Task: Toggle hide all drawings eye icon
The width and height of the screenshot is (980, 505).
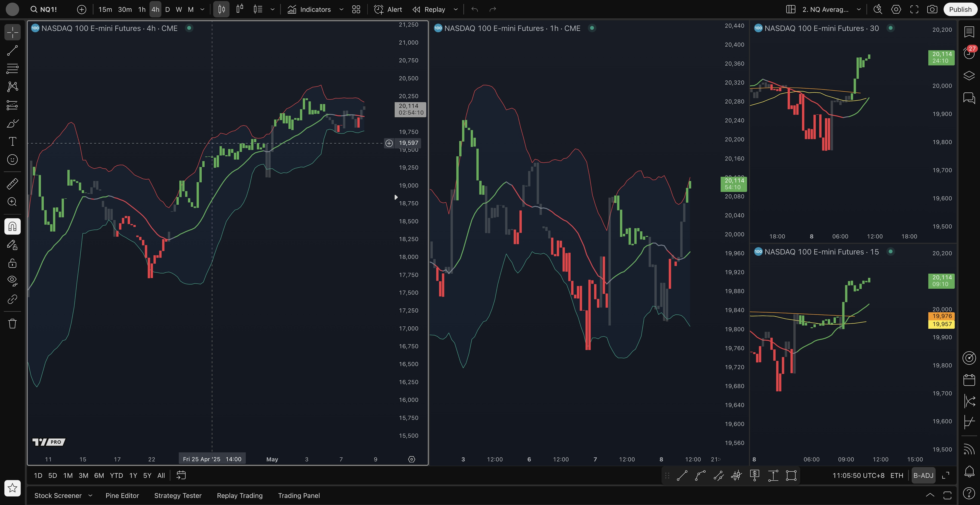Action: point(12,281)
